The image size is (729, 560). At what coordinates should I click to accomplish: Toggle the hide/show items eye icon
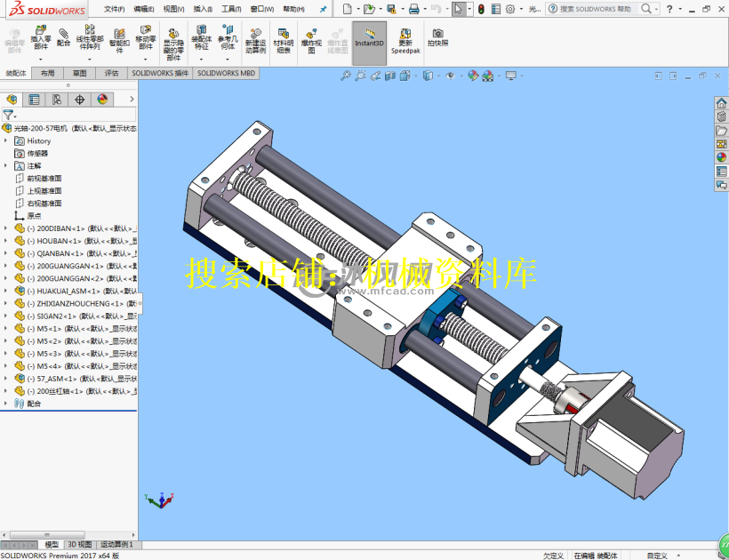[x=452, y=76]
